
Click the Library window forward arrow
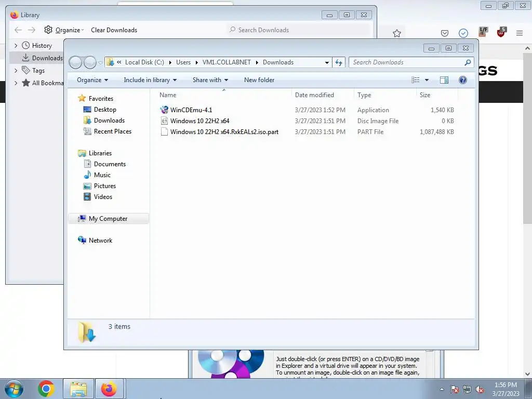pyautogui.click(x=32, y=30)
